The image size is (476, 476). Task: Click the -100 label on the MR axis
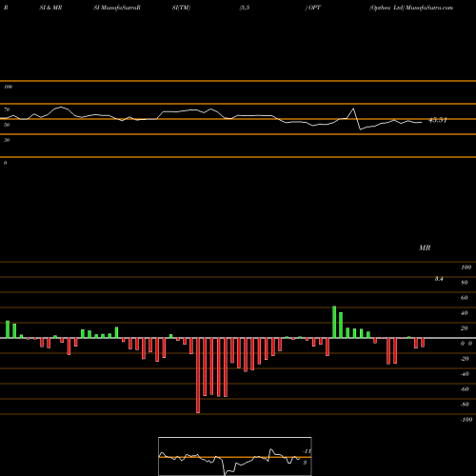click(466, 420)
